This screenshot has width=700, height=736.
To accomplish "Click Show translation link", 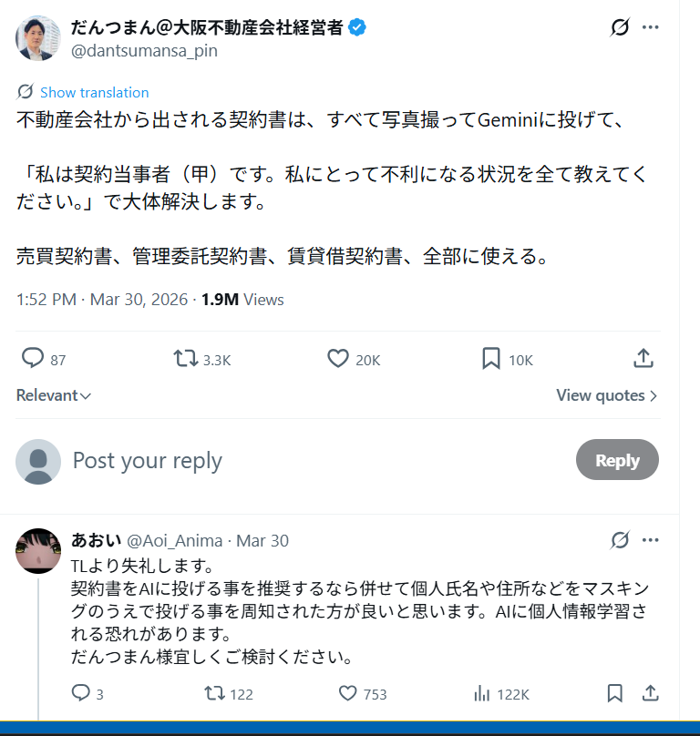I will tap(94, 92).
